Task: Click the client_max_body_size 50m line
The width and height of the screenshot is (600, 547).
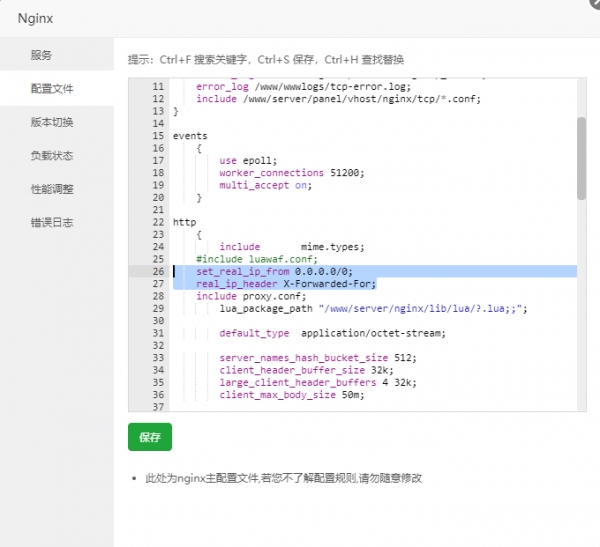Action: pos(292,395)
